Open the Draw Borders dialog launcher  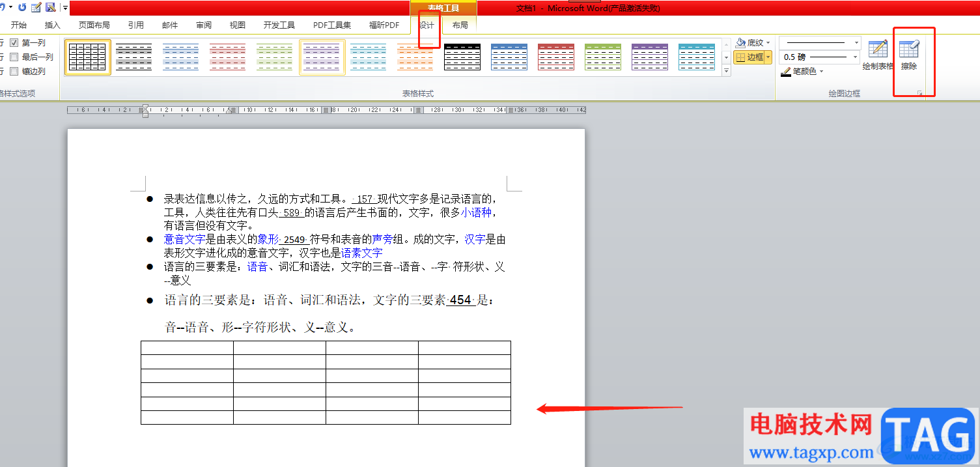click(920, 94)
